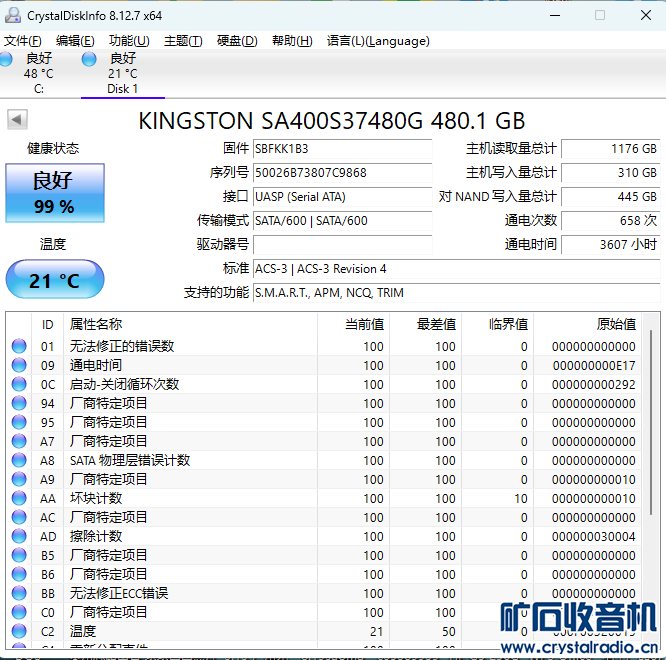Click status orb for SATA PHY error A8
This screenshot has height=660, width=666.
(x=19, y=460)
